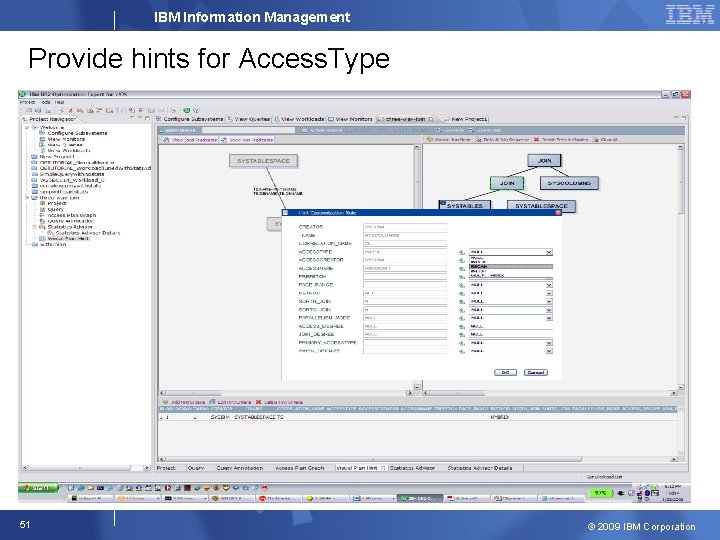Click the green Add Hint Criteria icon
The width and height of the screenshot is (720, 540).
(165, 402)
